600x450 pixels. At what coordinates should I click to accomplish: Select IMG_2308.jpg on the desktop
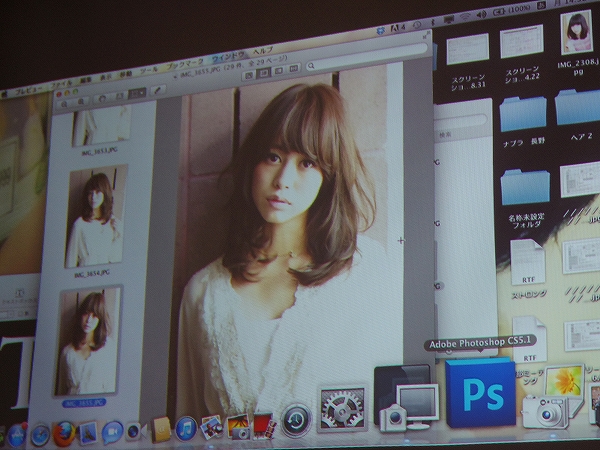pos(577,33)
